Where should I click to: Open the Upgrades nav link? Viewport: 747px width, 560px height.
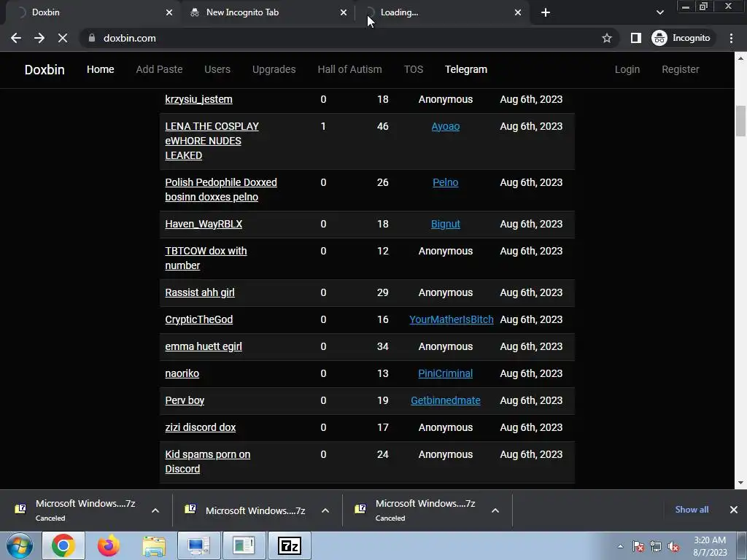coord(274,69)
